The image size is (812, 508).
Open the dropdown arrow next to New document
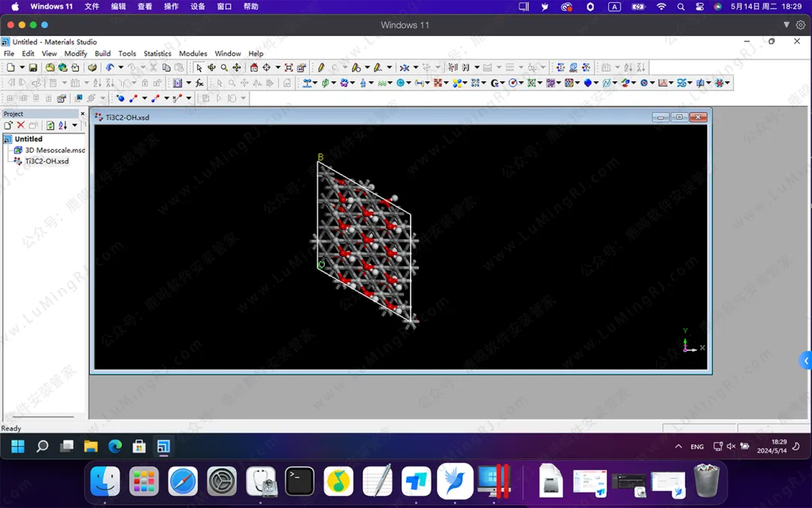[x=22, y=68]
